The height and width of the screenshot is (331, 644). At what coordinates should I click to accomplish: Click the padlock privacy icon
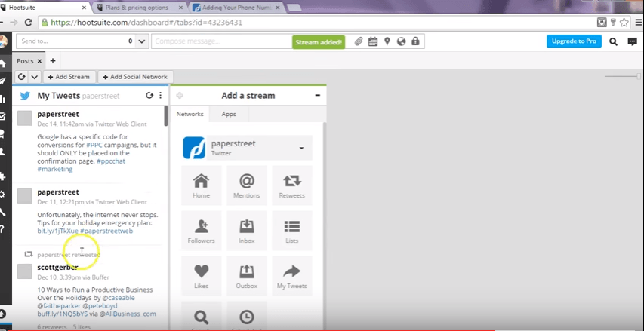416,41
